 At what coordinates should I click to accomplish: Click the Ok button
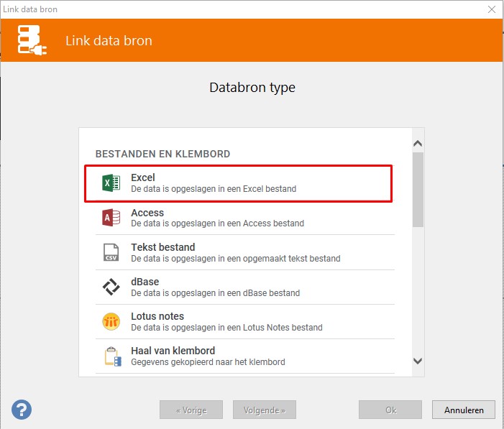(390, 410)
